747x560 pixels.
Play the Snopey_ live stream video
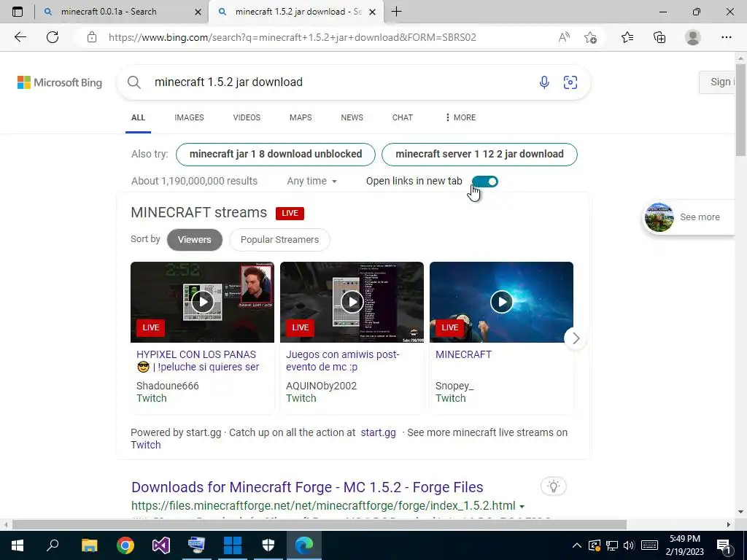coord(502,302)
